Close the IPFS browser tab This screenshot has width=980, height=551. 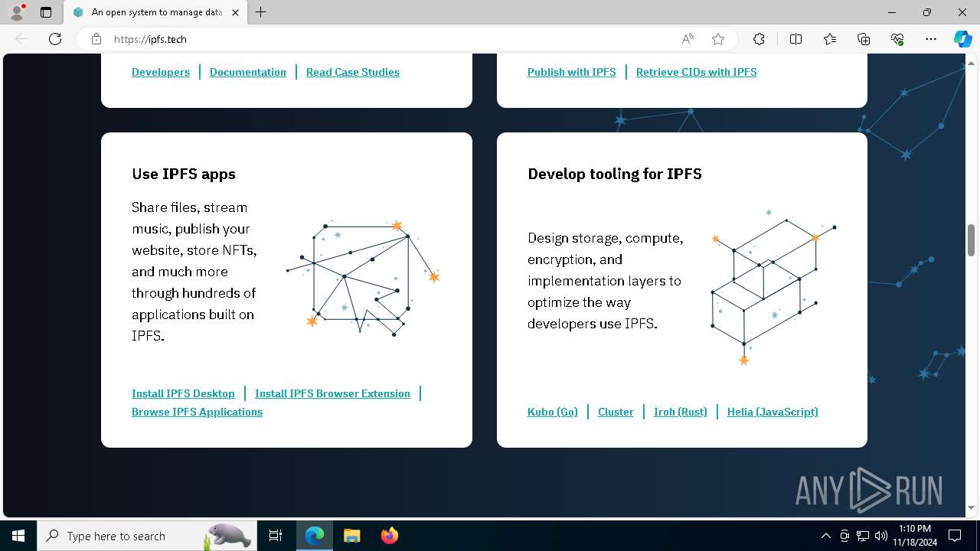(235, 12)
